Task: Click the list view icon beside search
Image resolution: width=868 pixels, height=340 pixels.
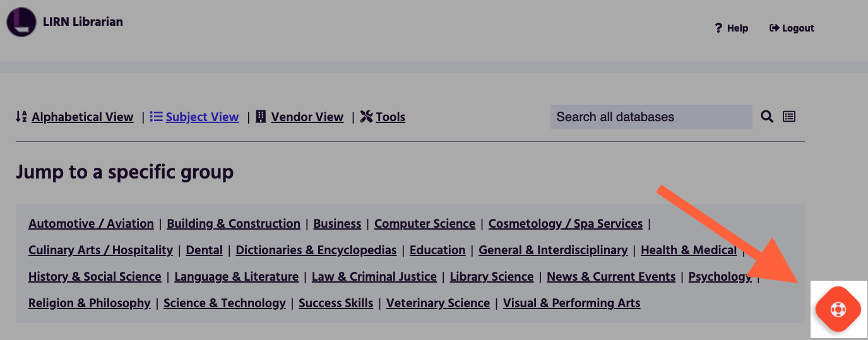Action: pos(789,117)
